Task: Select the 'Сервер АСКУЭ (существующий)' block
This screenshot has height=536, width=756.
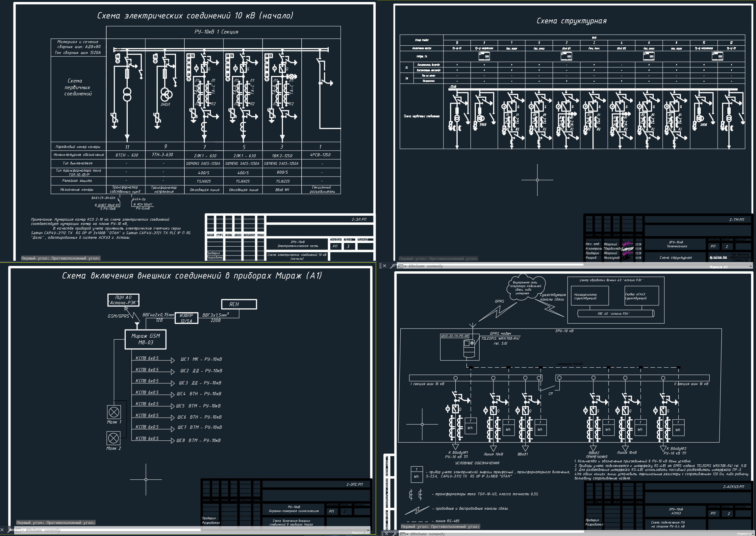Action: (x=642, y=296)
